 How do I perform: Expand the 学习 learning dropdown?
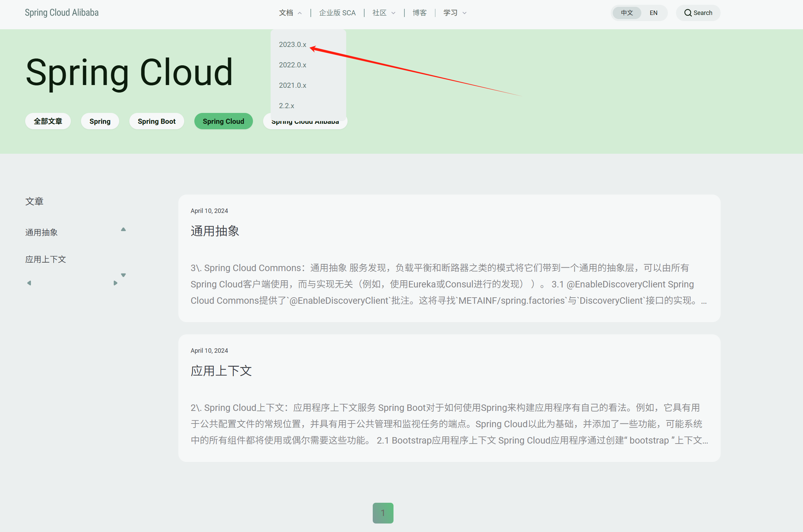(455, 13)
